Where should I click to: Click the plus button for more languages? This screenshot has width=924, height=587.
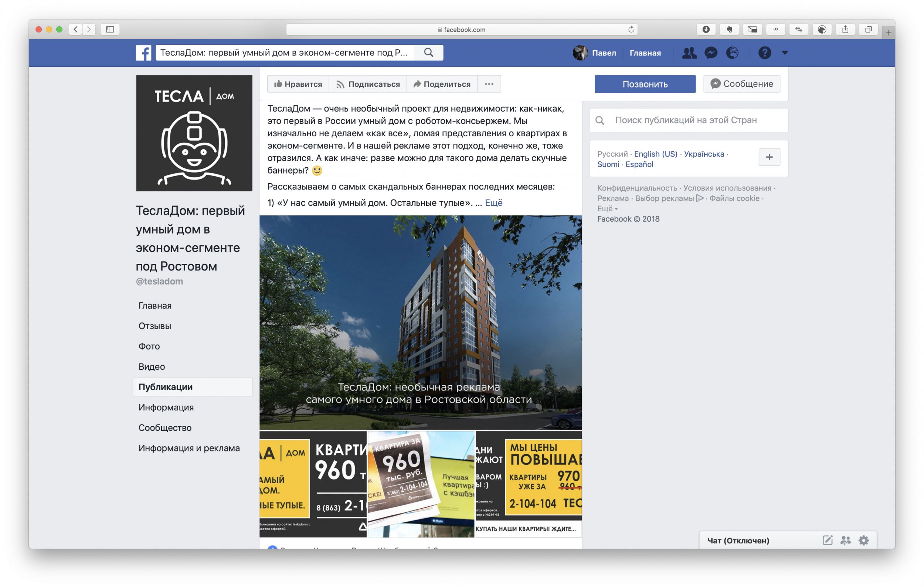click(770, 157)
